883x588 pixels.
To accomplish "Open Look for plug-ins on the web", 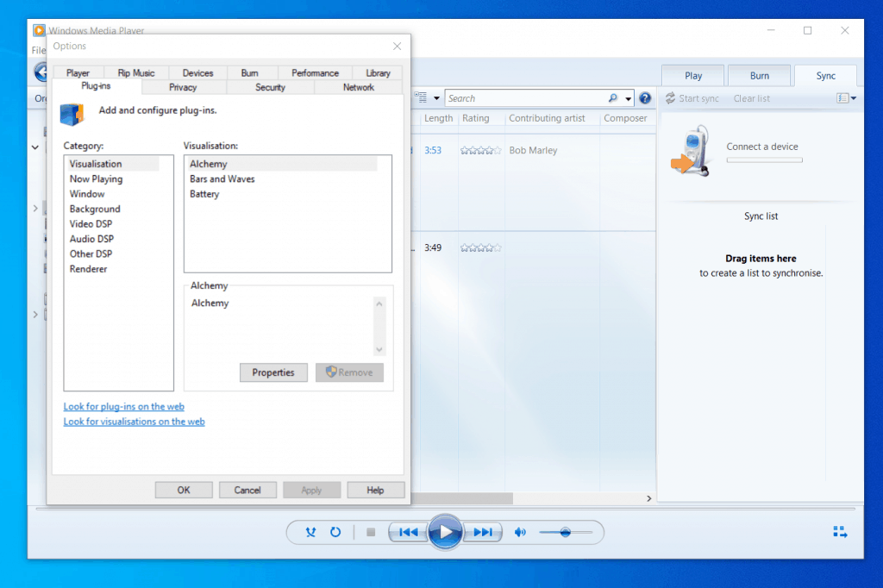I will [x=124, y=407].
